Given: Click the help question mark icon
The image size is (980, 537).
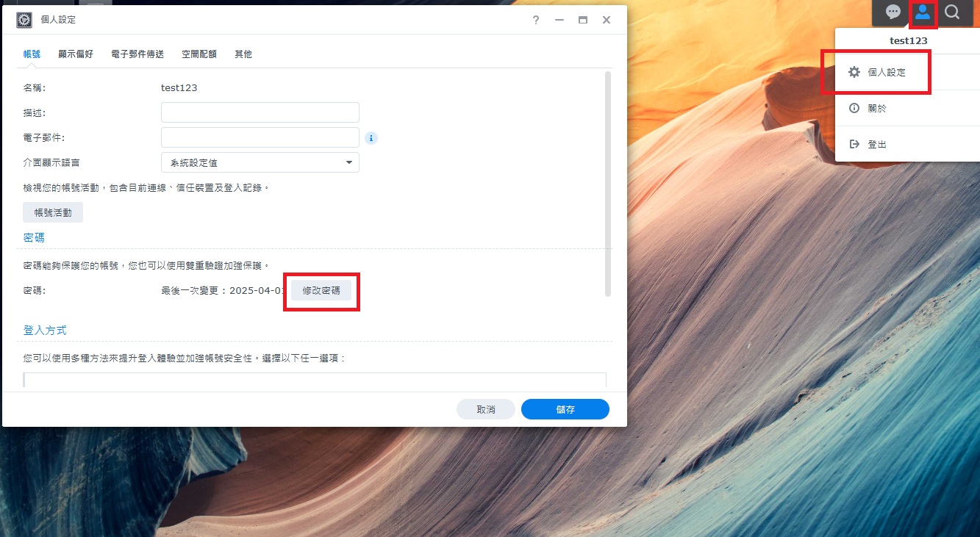Looking at the screenshot, I should (x=535, y=21).
